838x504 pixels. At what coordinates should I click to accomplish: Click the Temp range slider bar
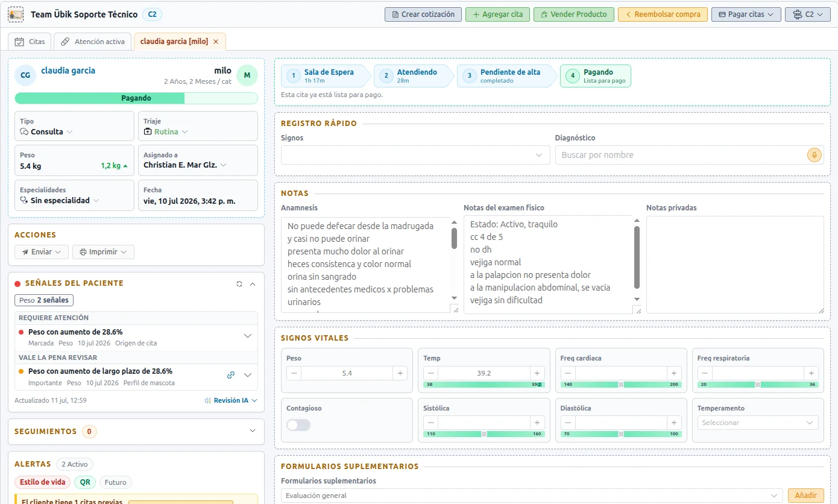pos(484,385)
